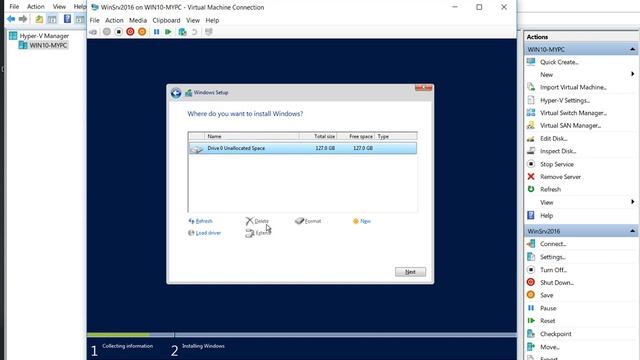Image resolution: width=640 pixels, height=360 pixels.
Task: Close the Windows Setup dialog
Action: coord(423,88)
